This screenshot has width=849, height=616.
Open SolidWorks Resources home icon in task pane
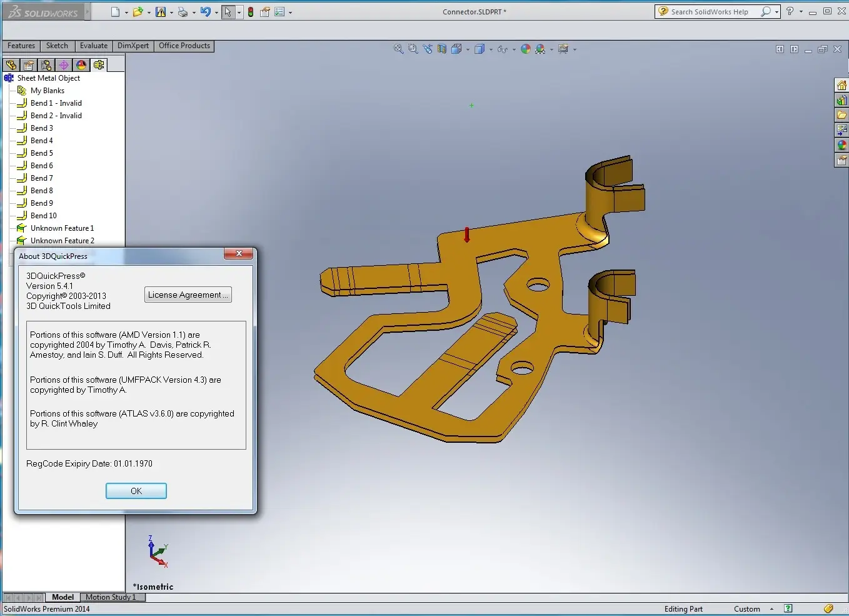(841, 85)
